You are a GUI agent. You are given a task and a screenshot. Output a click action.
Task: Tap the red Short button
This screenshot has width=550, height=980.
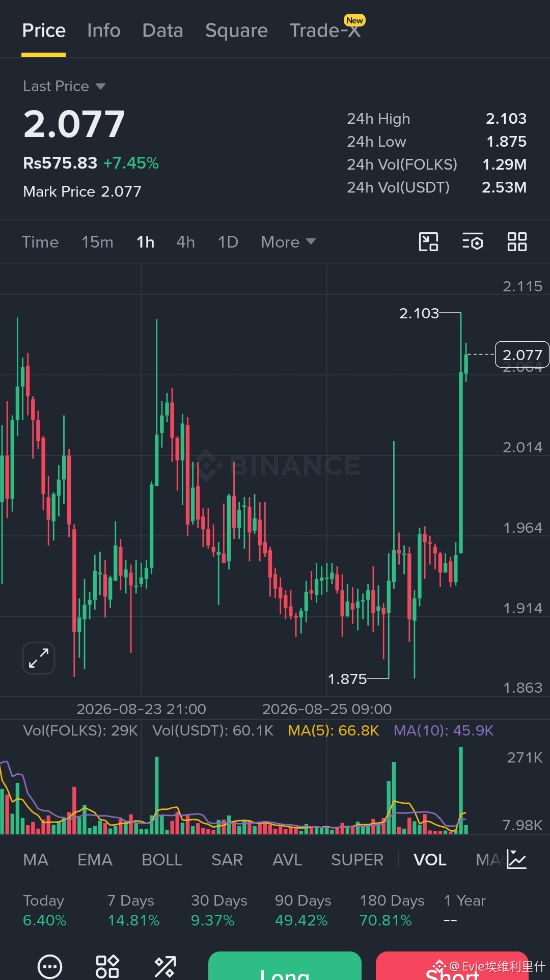coord(452,966)
